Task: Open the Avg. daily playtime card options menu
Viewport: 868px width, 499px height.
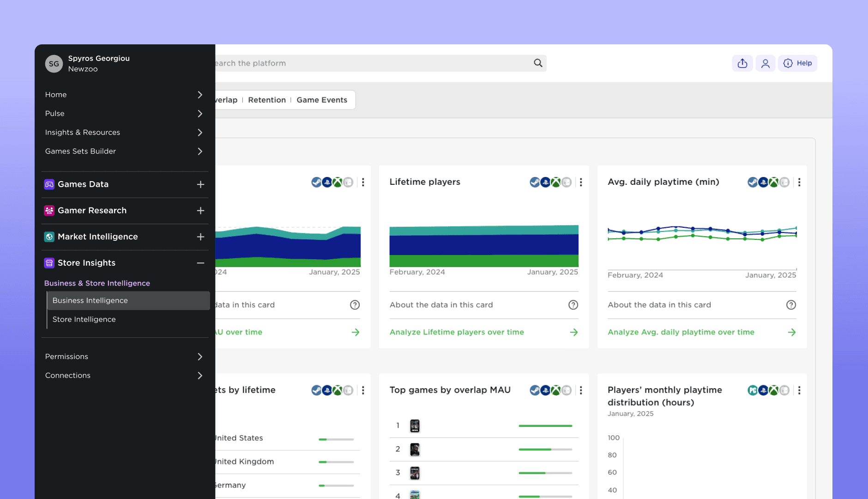Action: [799, 183]
